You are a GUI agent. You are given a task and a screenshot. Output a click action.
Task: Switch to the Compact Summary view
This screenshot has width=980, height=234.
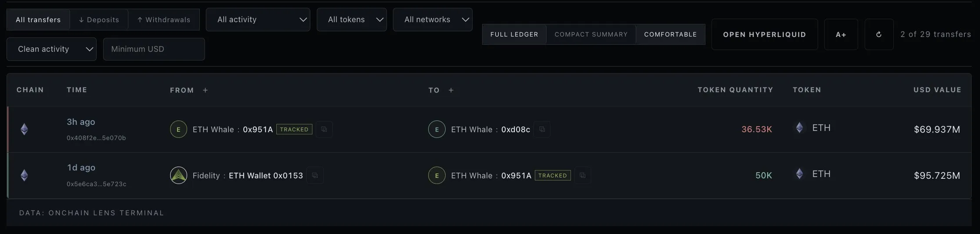click(x=591, y=34)
